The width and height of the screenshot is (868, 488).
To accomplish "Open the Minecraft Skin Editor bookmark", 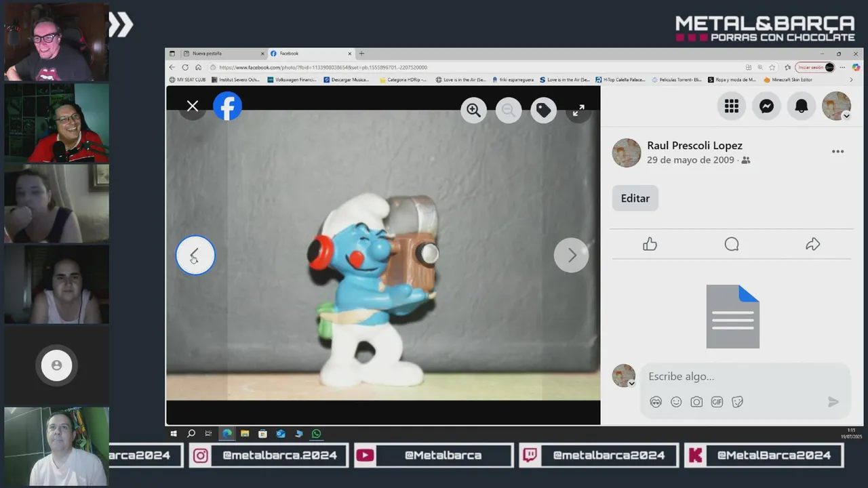I will click(788, 79).
